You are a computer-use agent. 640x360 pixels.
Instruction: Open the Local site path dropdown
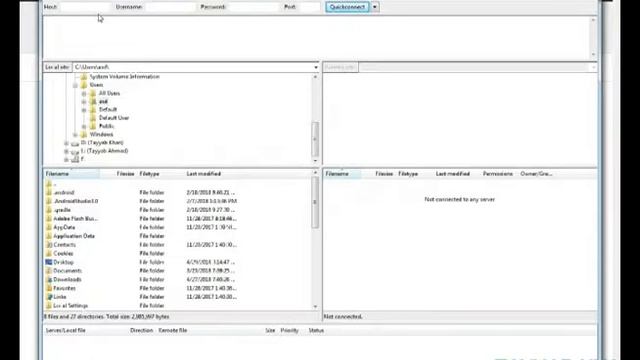tap(316, 67)
